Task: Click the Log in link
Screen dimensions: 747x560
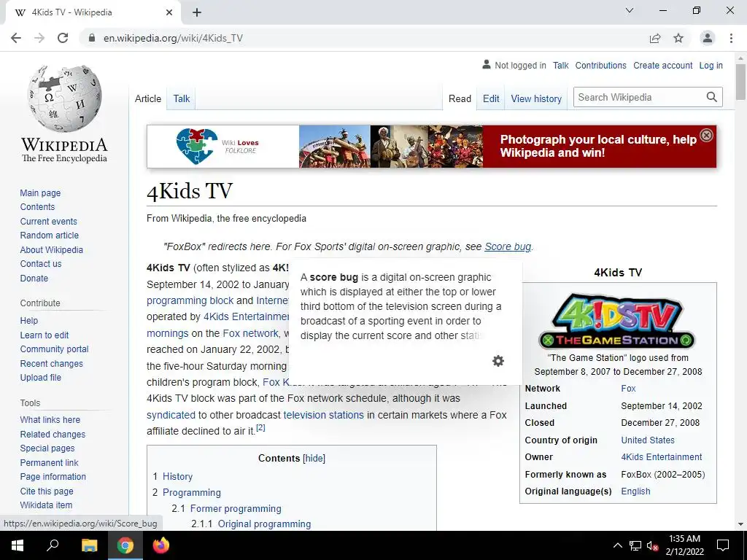Action: click(x=711, y=65)
